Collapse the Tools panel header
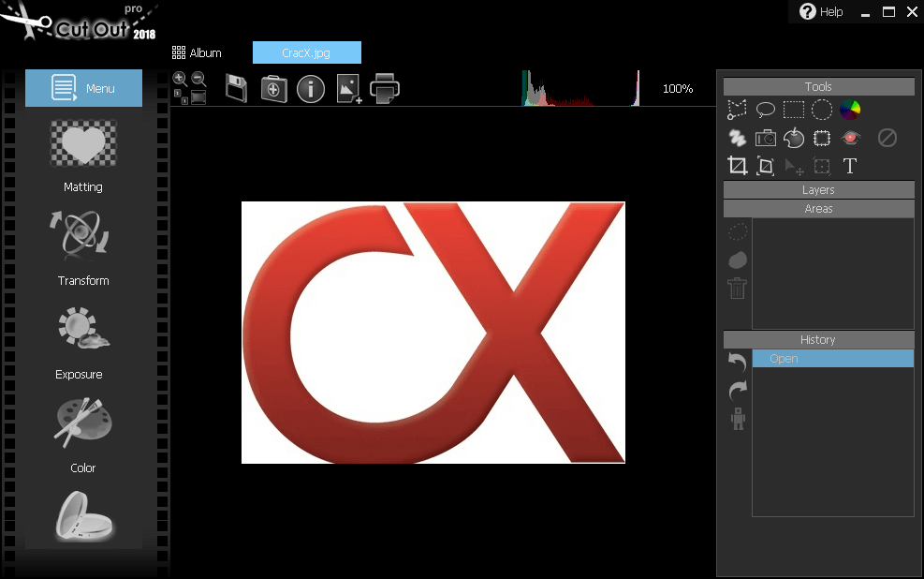This screenshot has width=924, height=579. click(818, 87)
